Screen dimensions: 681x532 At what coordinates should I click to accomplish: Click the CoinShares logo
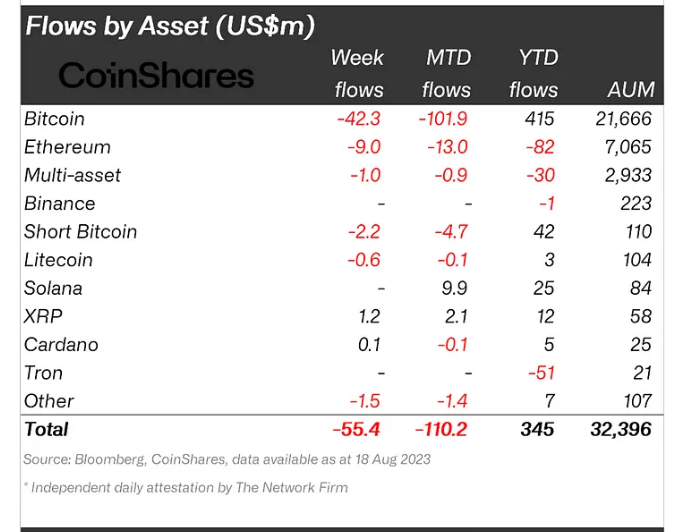click(156, 74)
